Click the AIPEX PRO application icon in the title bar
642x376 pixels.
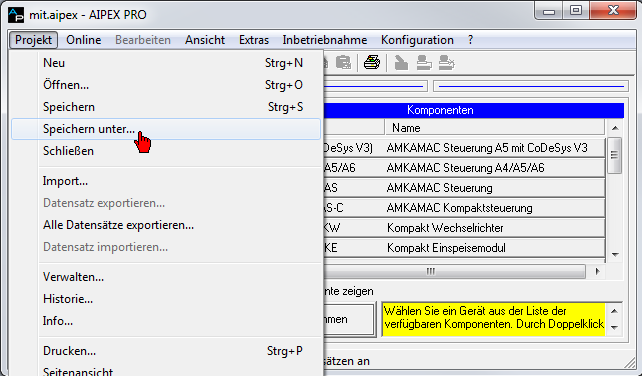coord(16,15)
